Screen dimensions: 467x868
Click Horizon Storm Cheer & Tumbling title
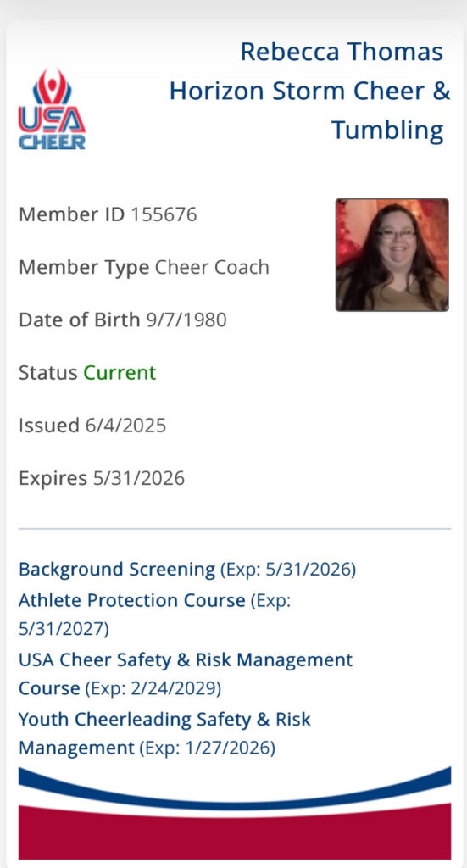tap(310, 111)
